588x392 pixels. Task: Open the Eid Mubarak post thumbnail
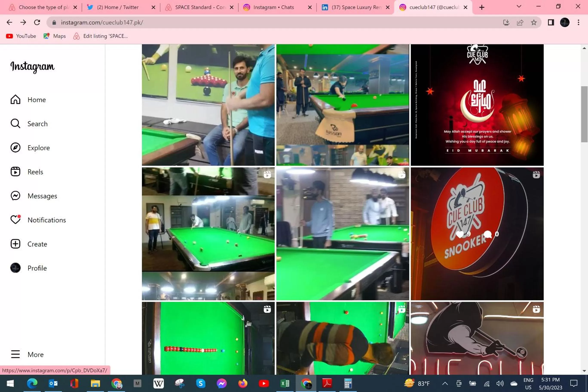click(477, 105)
